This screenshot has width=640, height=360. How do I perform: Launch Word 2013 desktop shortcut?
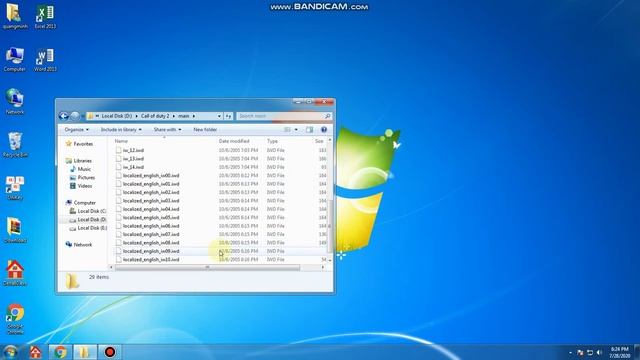click(x=45, y=59)
